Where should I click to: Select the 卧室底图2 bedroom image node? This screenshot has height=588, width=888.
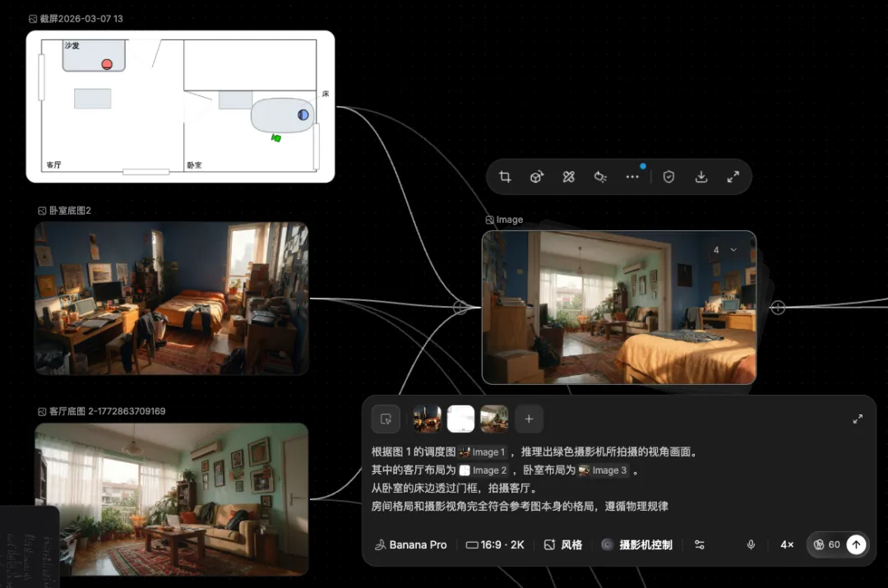coord(172,299)
